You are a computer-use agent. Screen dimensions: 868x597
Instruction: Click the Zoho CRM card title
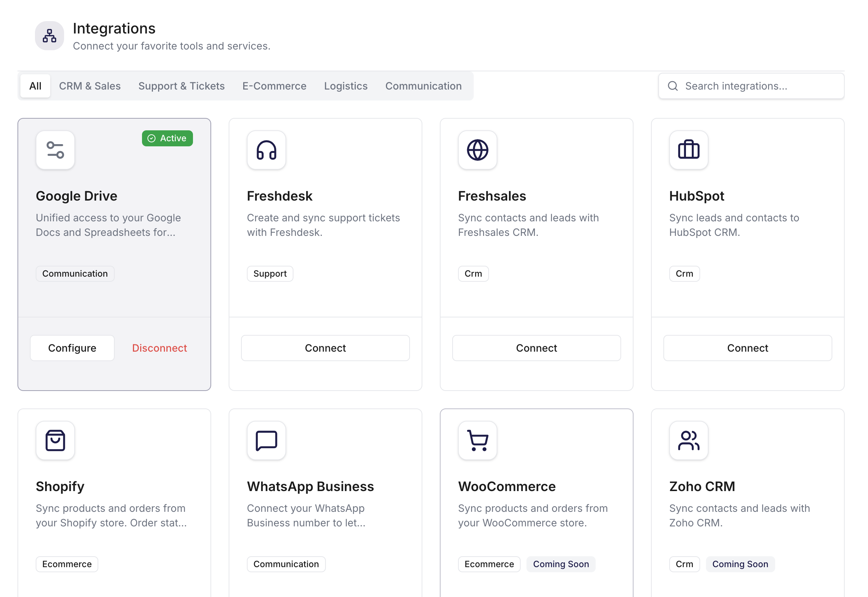coord(702,486)
